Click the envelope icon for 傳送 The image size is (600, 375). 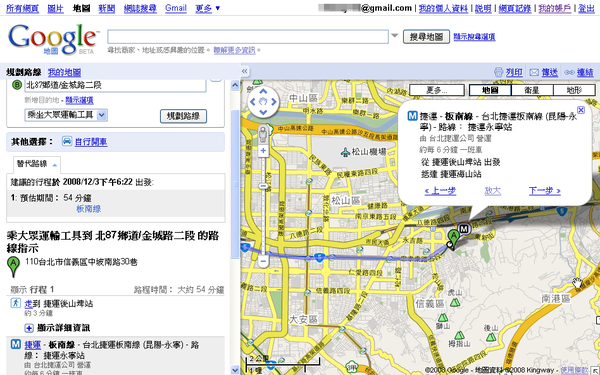tap(534, 72)
